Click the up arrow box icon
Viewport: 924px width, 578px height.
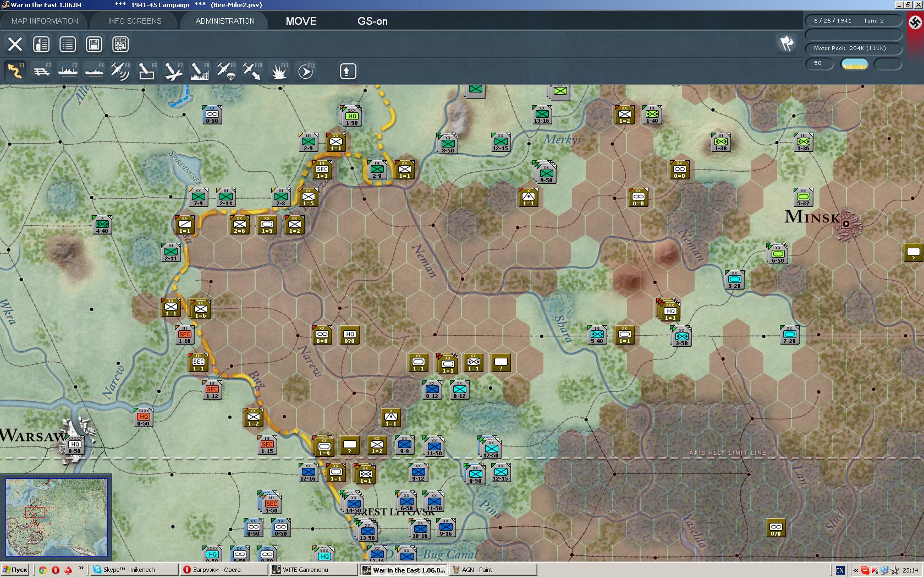pyautogui.click(x=348, y=71)
